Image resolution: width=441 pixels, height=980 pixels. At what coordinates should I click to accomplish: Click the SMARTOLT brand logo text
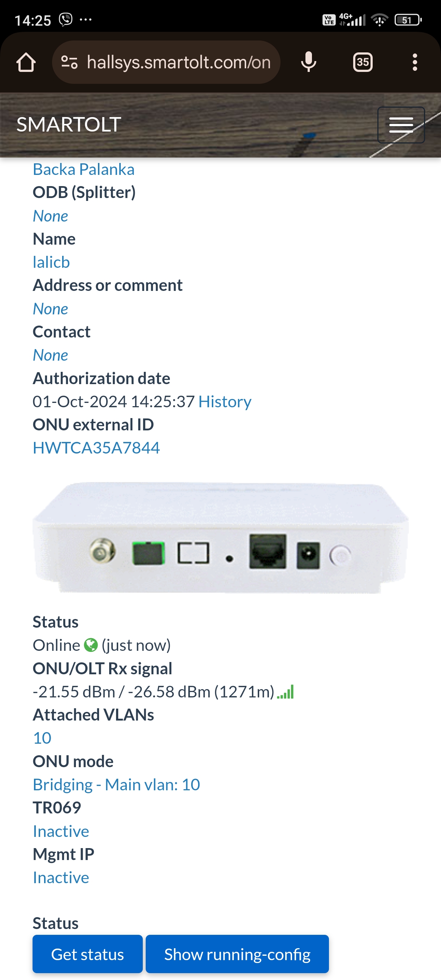coord(68,124)
